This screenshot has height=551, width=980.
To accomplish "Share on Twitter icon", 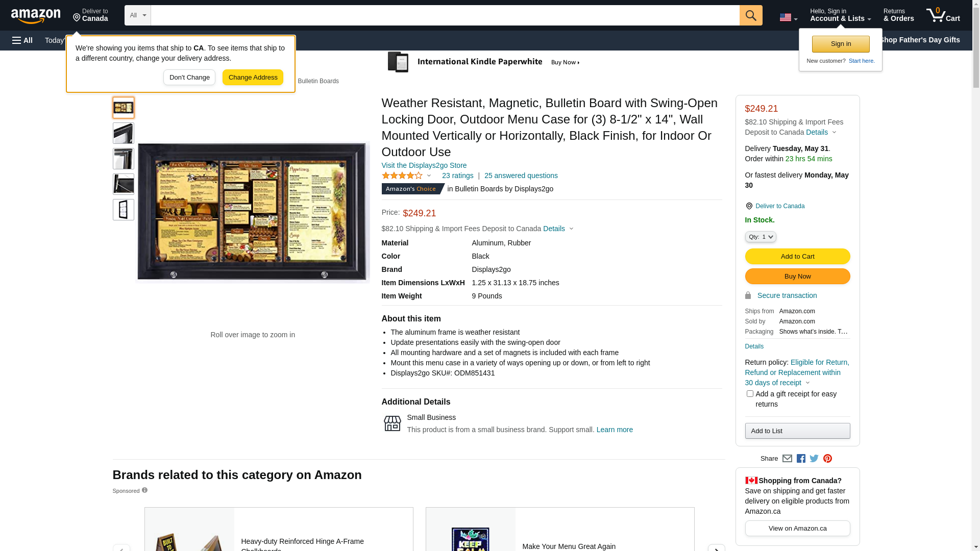I will (814, 459).
